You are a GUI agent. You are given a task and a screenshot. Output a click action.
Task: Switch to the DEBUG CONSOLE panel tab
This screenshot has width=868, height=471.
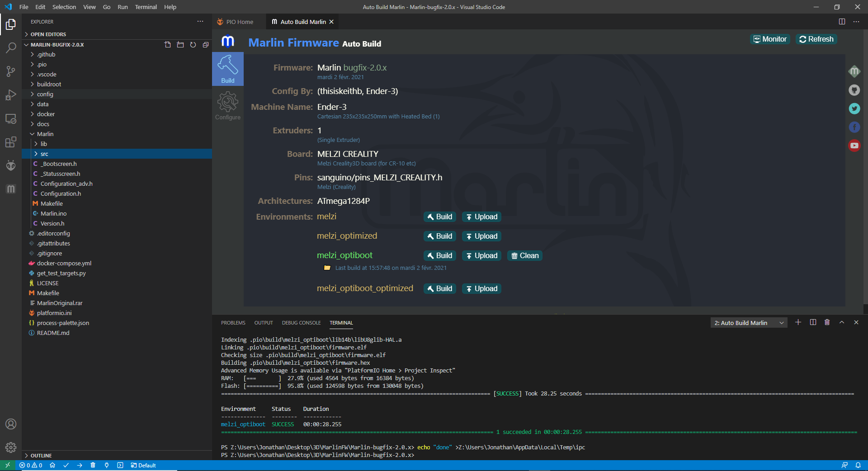[x=301, y=323]
